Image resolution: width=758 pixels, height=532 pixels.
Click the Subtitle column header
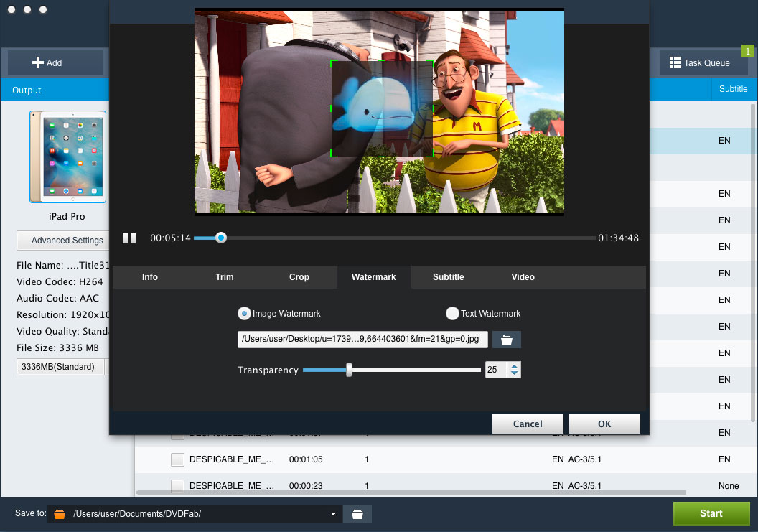pyautogui.click(x=733, y=89)
